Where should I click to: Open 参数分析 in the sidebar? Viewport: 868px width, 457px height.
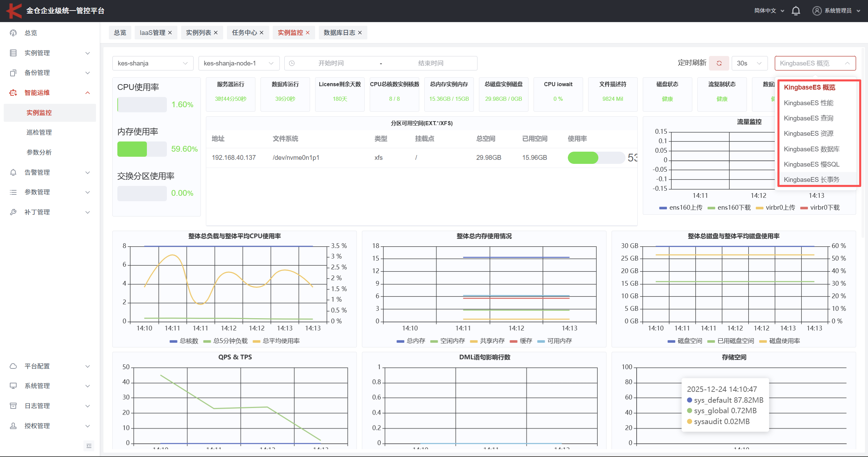39,152
